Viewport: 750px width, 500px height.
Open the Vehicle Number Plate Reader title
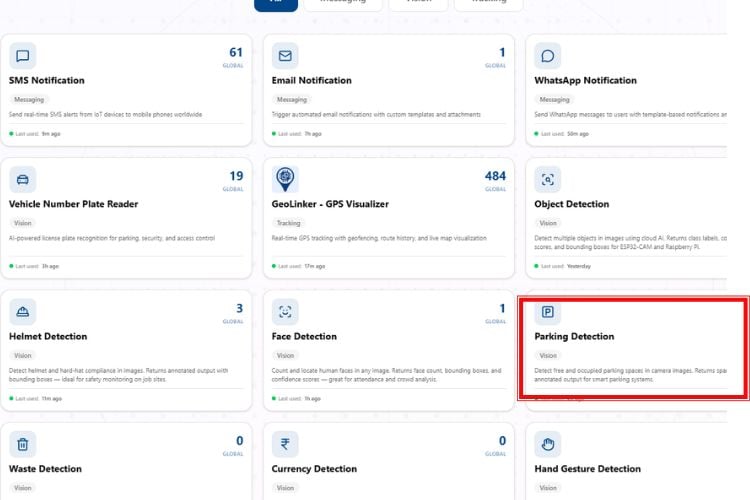coord(73,204)
